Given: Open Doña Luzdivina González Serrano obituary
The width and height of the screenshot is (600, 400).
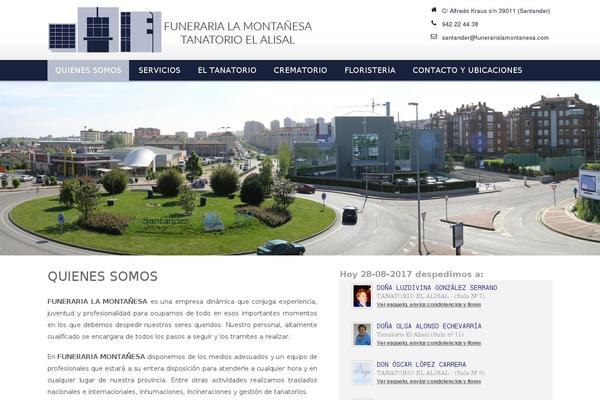Looking at the screenshot, I should pos(437,288).
